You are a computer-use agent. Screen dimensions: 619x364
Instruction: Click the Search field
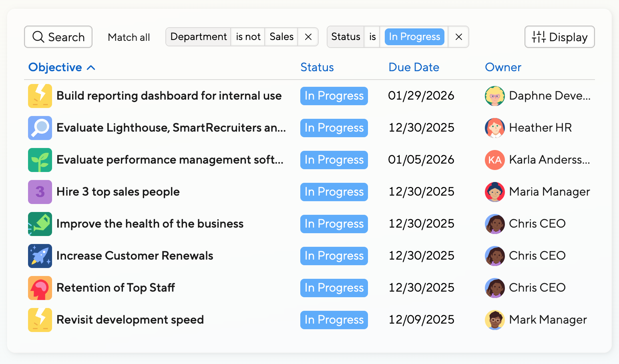[58, 37]
